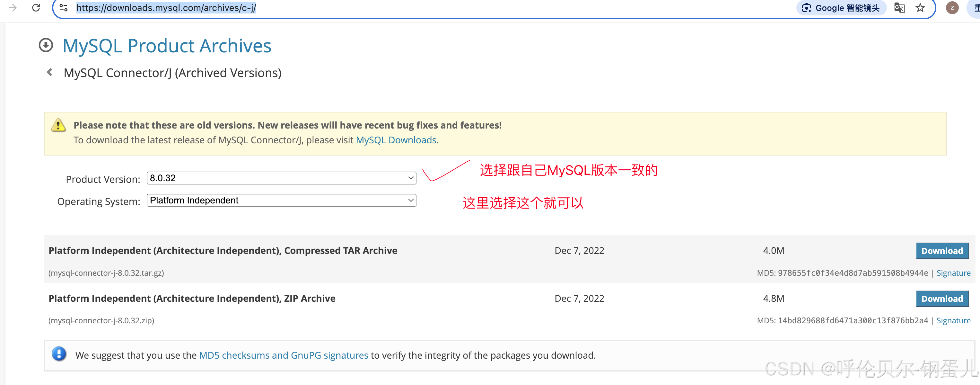Open Signature link for tar.gz file
This screenshot has width=980, height=385.
click(x=953, y=273)
